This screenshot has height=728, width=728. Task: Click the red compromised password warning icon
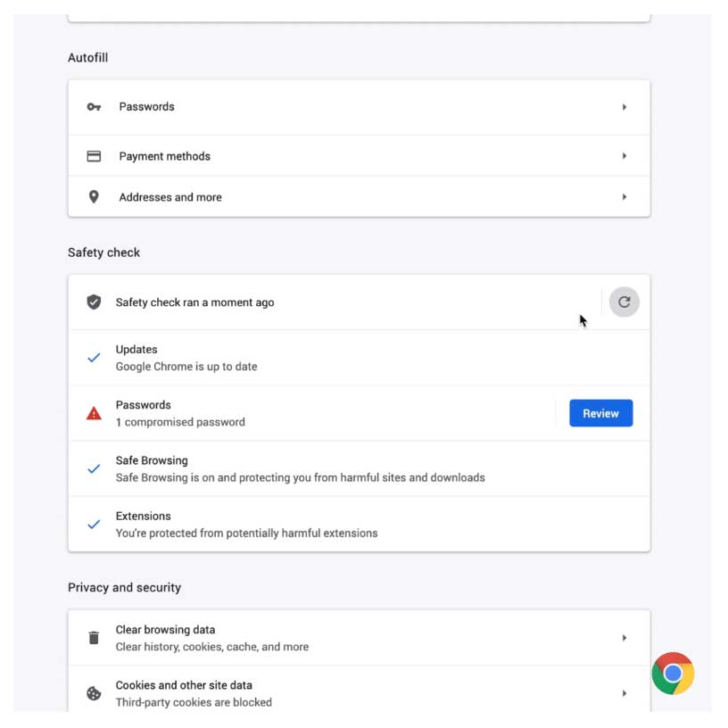[94, 413]
